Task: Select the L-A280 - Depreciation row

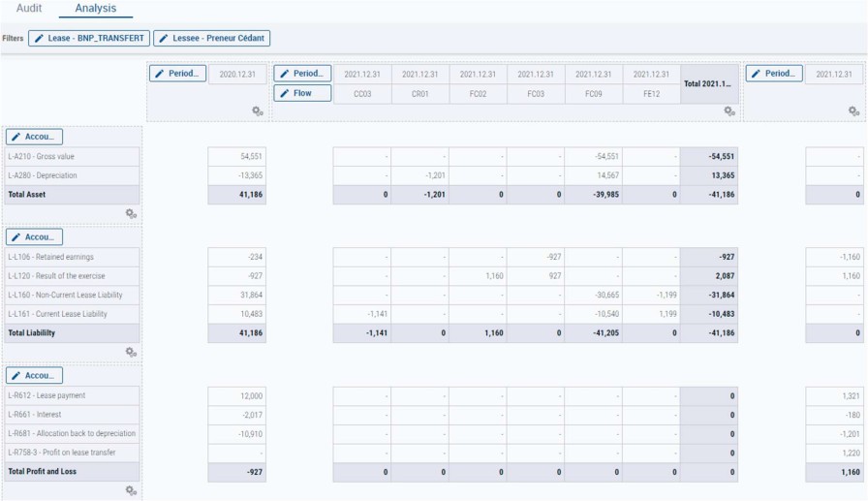Action: (x=72, y=175)
